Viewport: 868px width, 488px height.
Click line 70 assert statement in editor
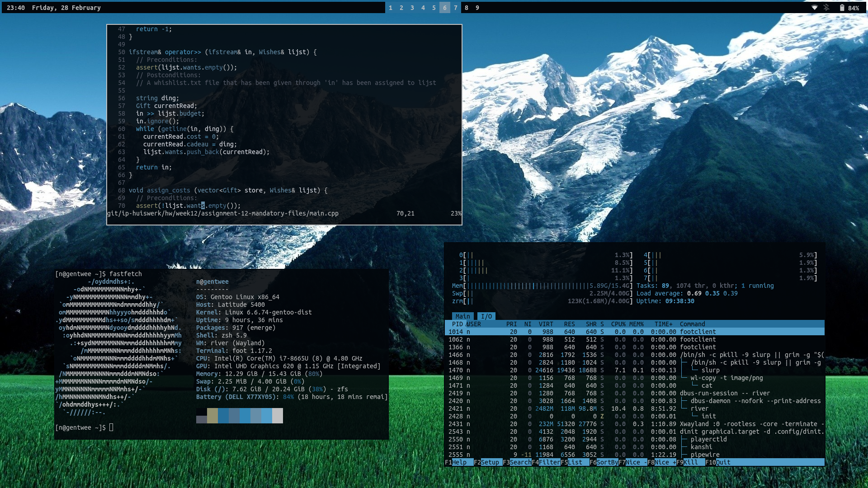point(189,206)
